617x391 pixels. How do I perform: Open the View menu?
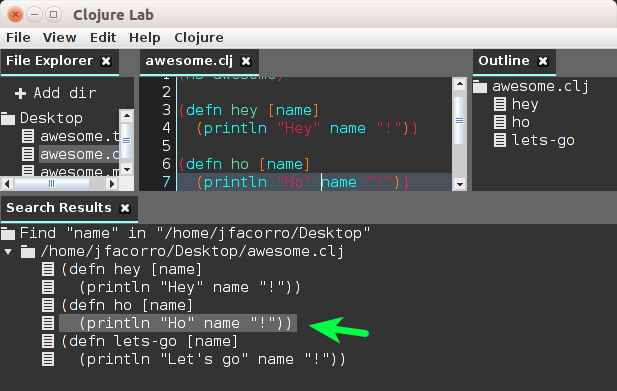(x=59, y=38)
